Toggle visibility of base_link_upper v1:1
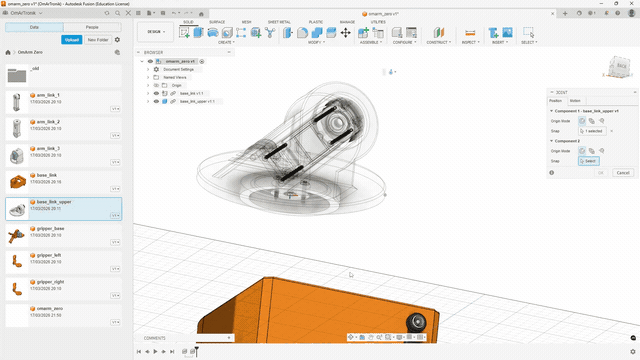The height and width of the screenshot is (360, 640). (156, 101)
